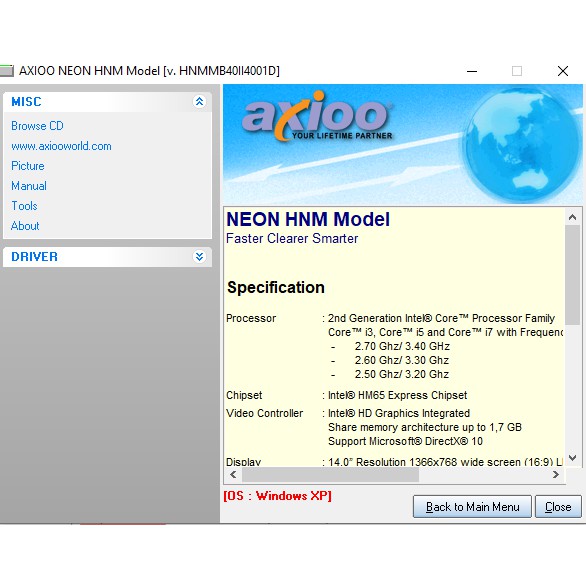Screen dimensions: 586x586
Task: Click the Close button at bottom
Action: [x=558, y=507]
